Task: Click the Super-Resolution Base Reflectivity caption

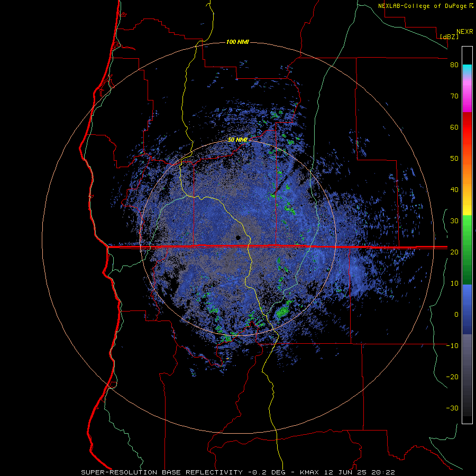Action: tap(162, 472)
